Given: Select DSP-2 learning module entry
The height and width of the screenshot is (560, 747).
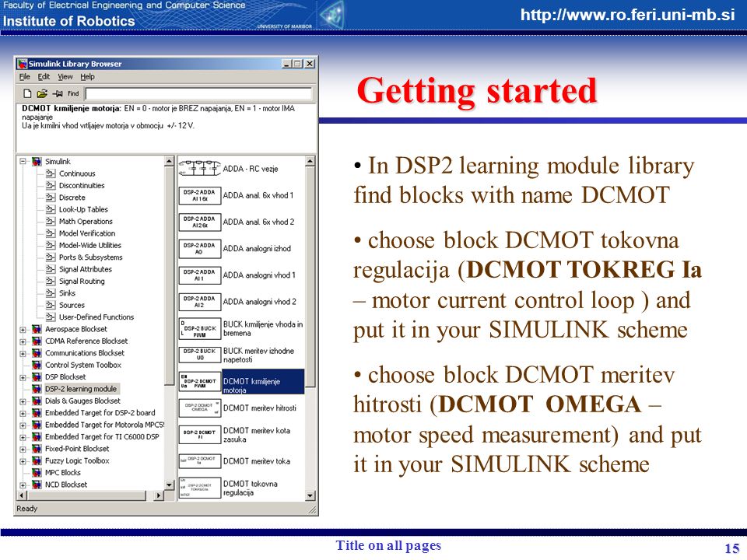Looking at the screenshot, I should (80, 389).
